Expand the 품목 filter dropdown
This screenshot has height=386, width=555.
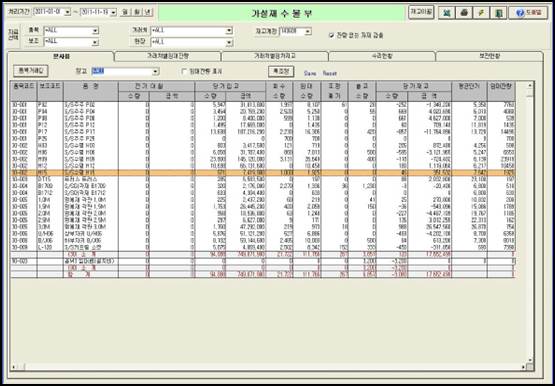(95, 31)
